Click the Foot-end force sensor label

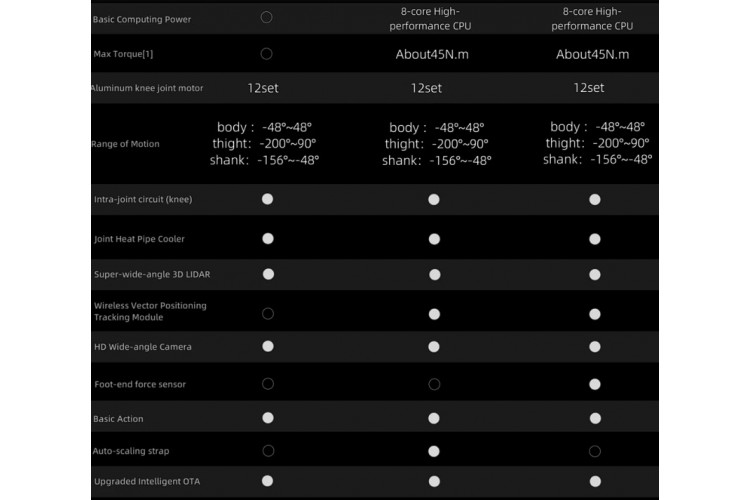click(x=140, y=384)
